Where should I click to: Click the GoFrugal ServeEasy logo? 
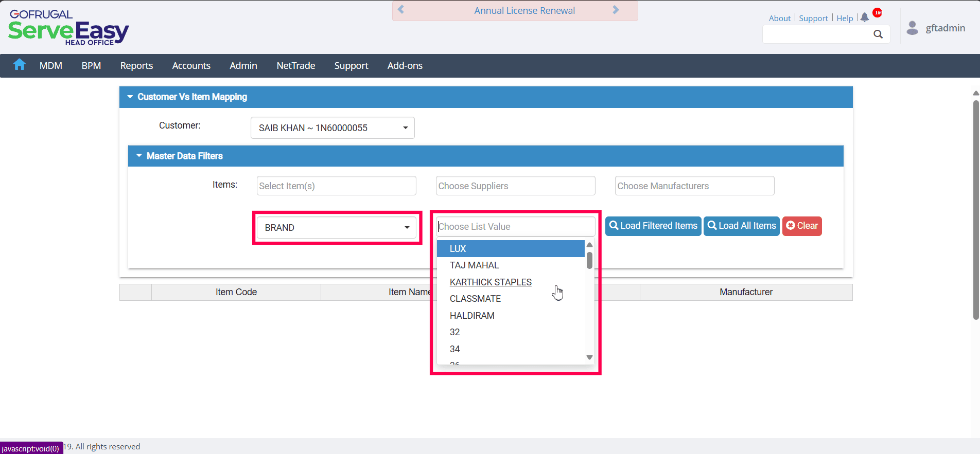pyautogui.click(x=68, y=28)
